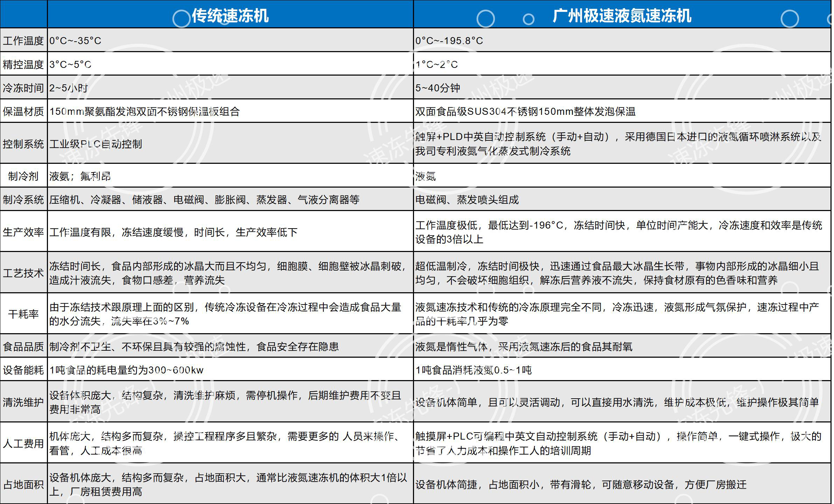Click the cell starting 设备机体简捷
This screenshot has height=504, width=834.
(x=622, y=484)
